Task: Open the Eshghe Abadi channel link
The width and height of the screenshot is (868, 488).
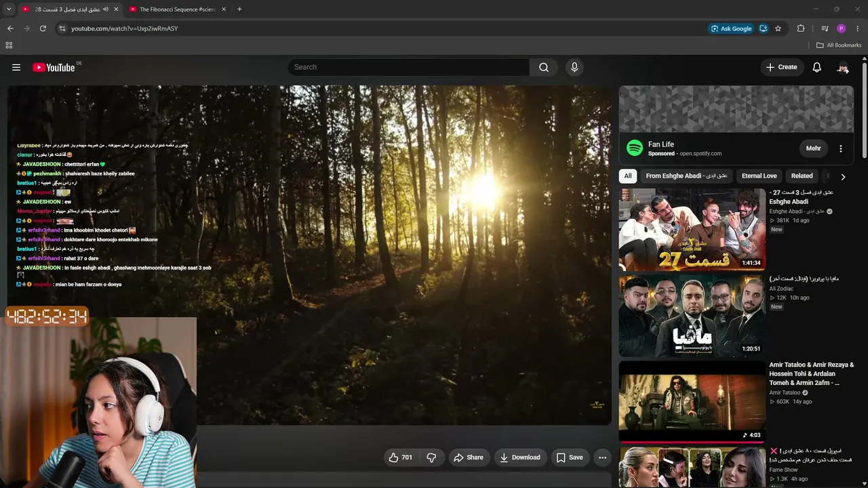Action: coord(796,211)
